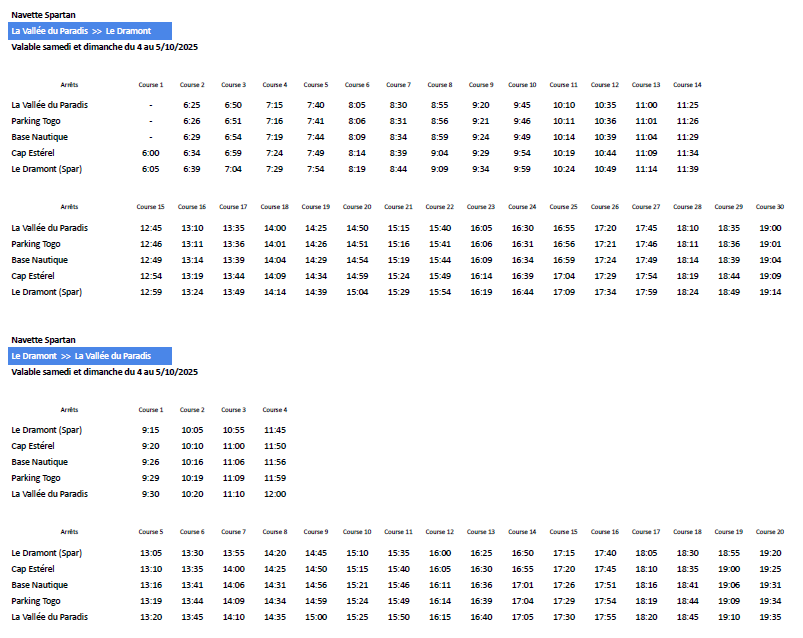
Task: Click the topmost "Navette Spartan" title
Action: click(43, 15)
